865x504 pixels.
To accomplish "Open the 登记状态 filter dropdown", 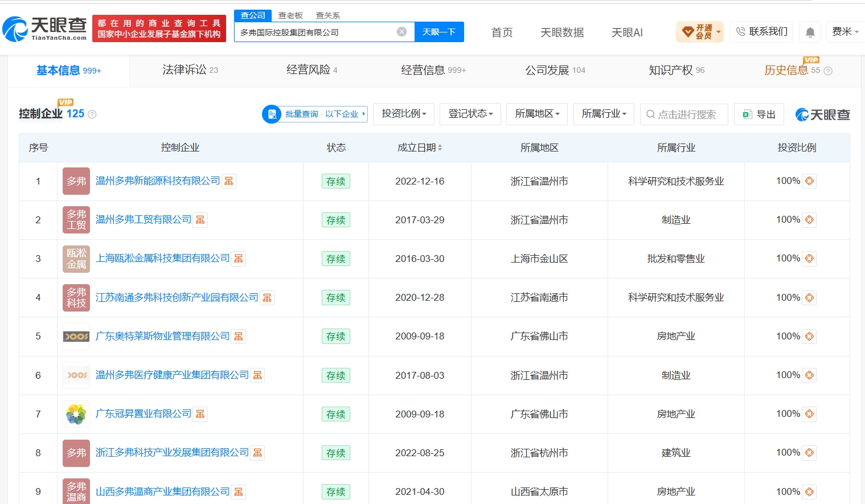I will tap(470, 114).
